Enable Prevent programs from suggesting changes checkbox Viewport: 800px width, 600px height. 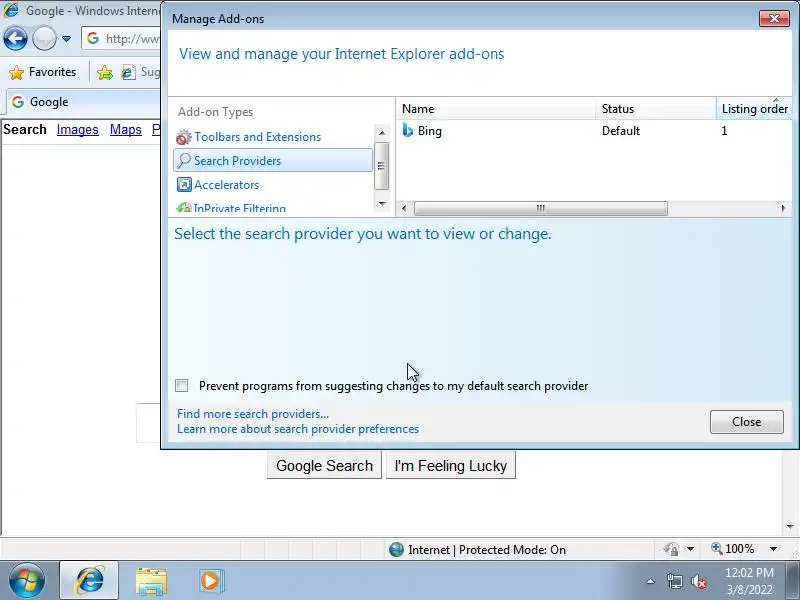tap(182, 386)
